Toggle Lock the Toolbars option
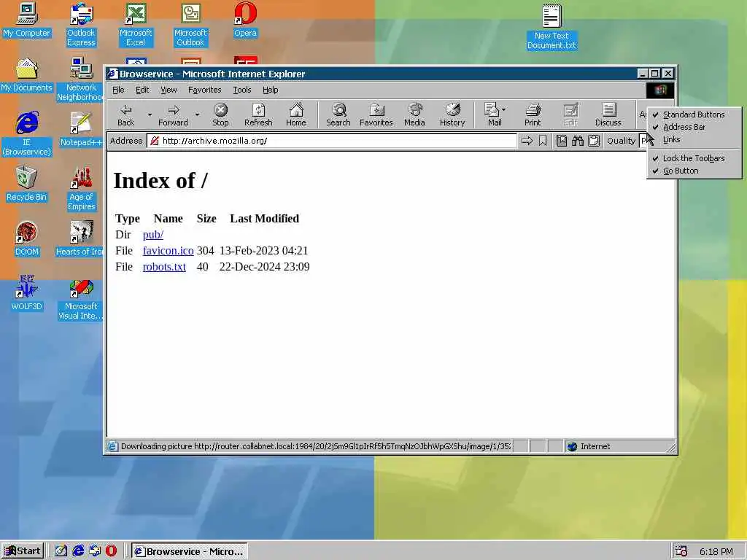Image resolution: width=747 pixels, height=560 pixels. 694,158
